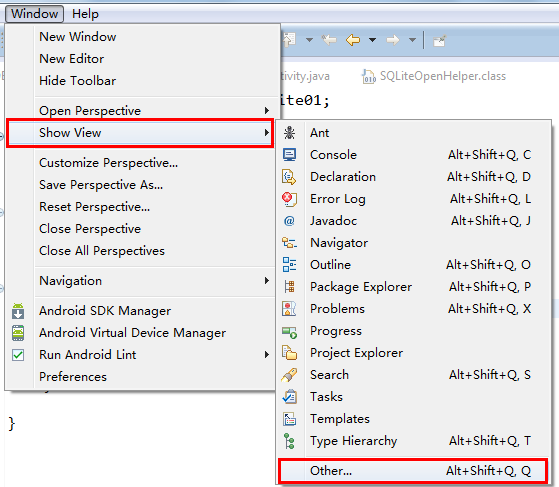Image resolution: width=559 pixels, height=487 pixels.
Task: Expand the Show View submenu arrow
Action: coord(266,133)
